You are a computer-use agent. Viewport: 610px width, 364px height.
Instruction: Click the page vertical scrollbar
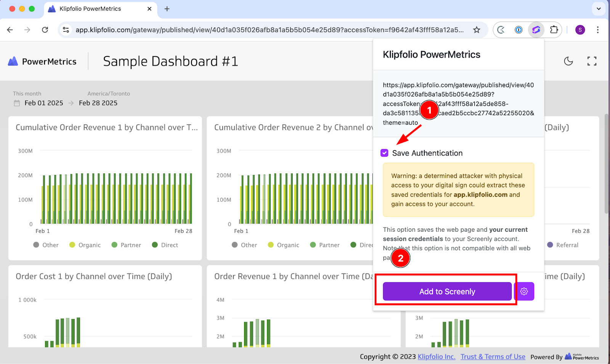(x=607, y=164)
